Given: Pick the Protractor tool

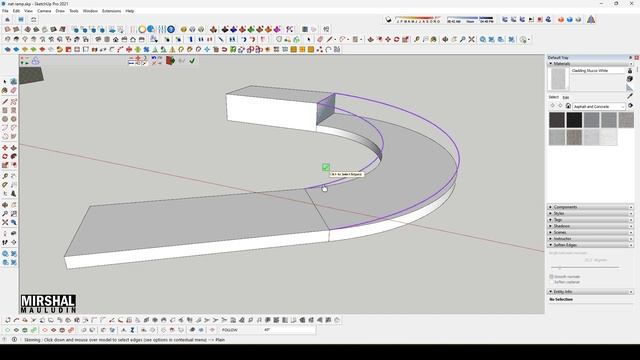Looking at the screenshot, I should point(5,185).
